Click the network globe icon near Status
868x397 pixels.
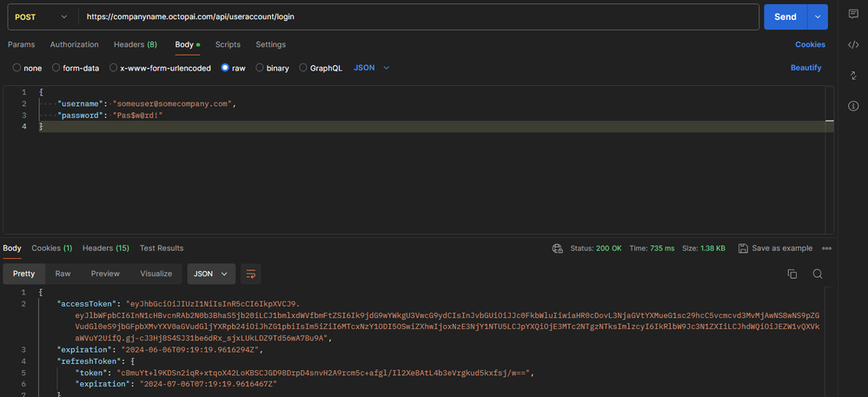[557, 248]
